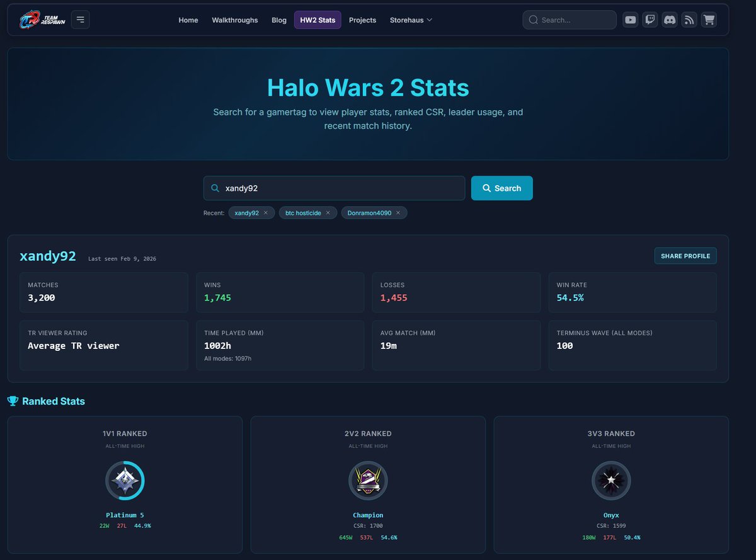Click the Matches 3,200 stat card
The image size is (756, 560).
[x=104, y=292]
